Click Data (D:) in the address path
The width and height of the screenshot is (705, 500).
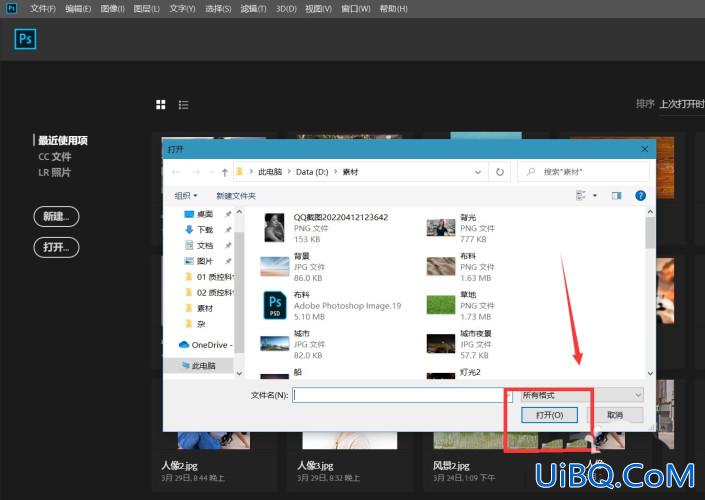click(x=312, y=172)
